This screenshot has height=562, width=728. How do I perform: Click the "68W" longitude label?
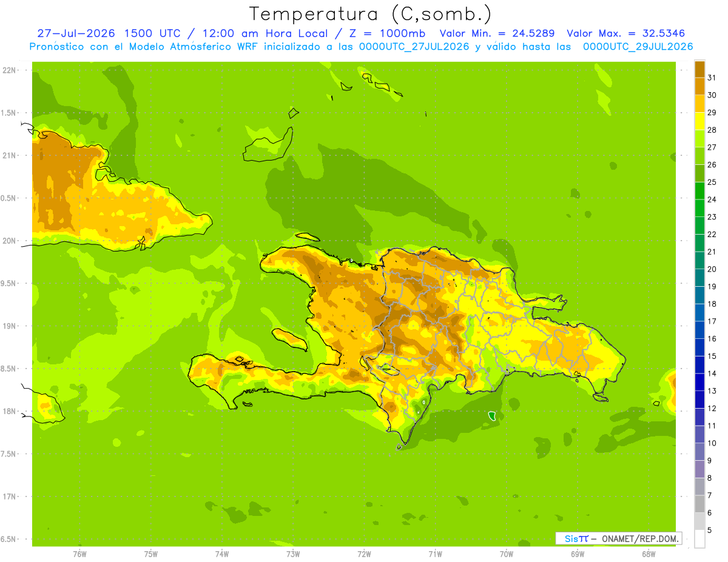[x=648, y=554]
